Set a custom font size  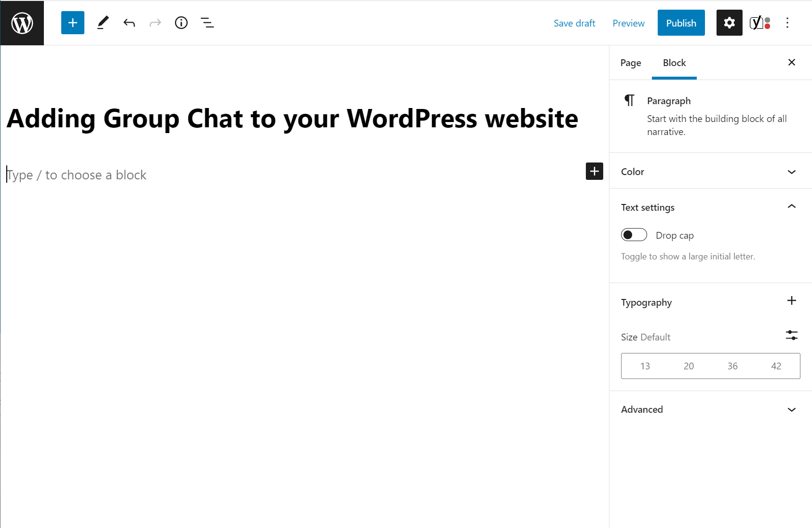click(792, 335)
